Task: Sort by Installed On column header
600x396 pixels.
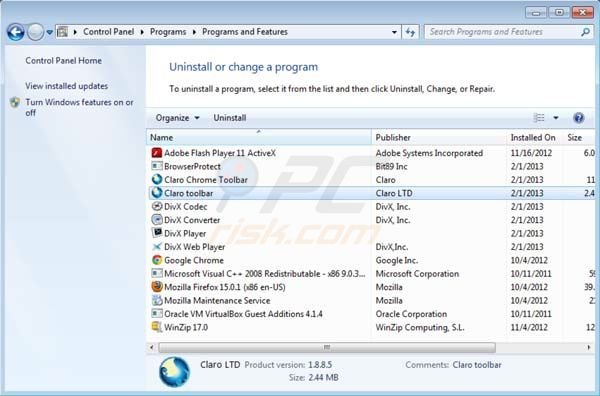Action: point(533,137)
